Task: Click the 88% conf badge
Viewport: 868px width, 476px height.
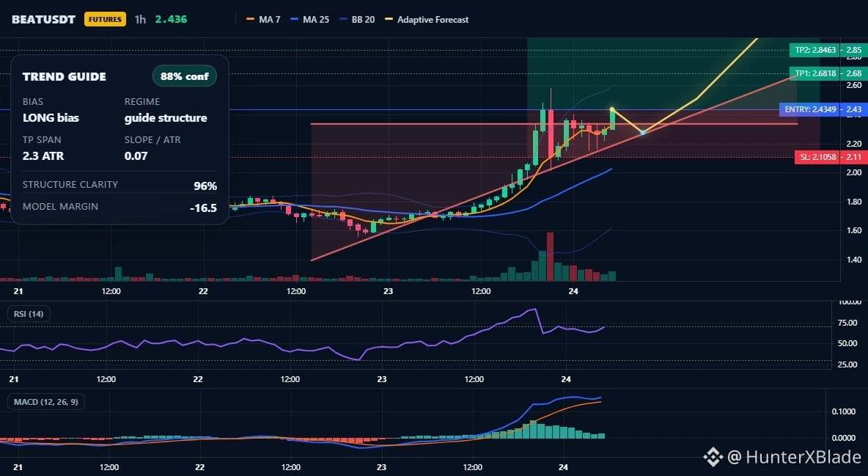Action: coord(184,76)
